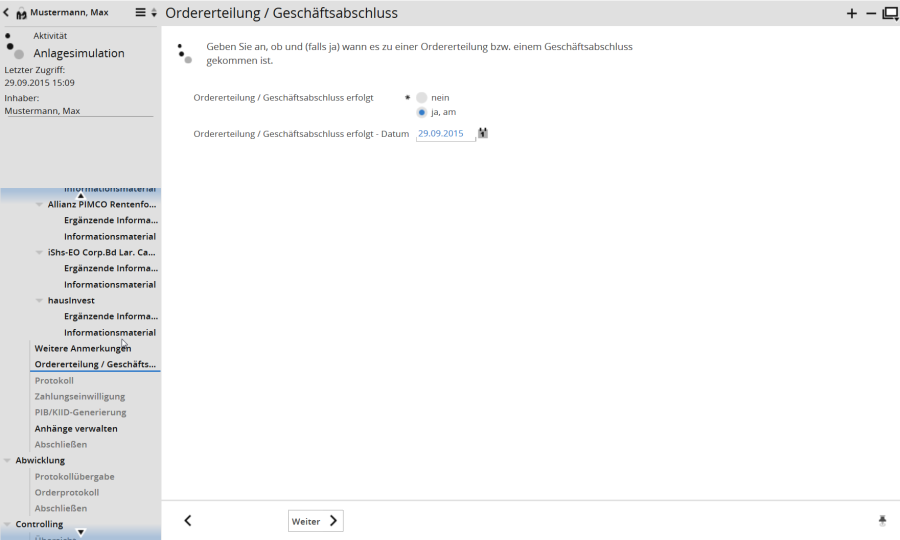Click the minus icon in title bar
Screen dimensions: 900x540
click(870, 13)
